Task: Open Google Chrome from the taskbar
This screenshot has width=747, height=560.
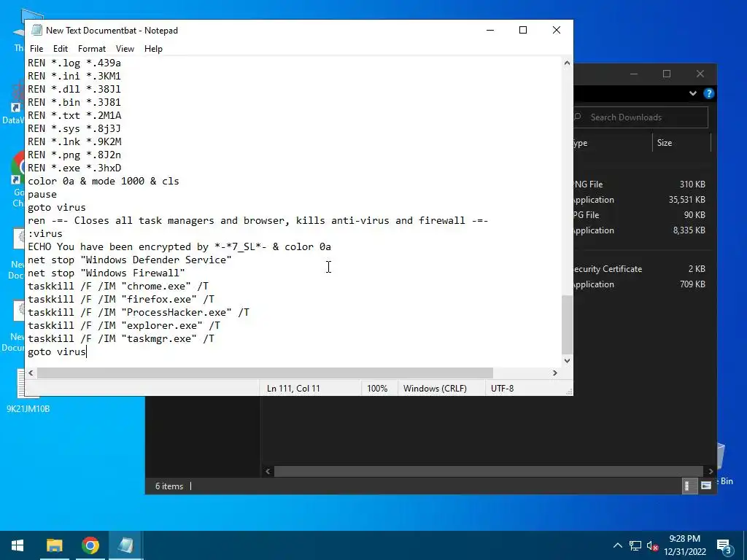Action: pos(90,545)
